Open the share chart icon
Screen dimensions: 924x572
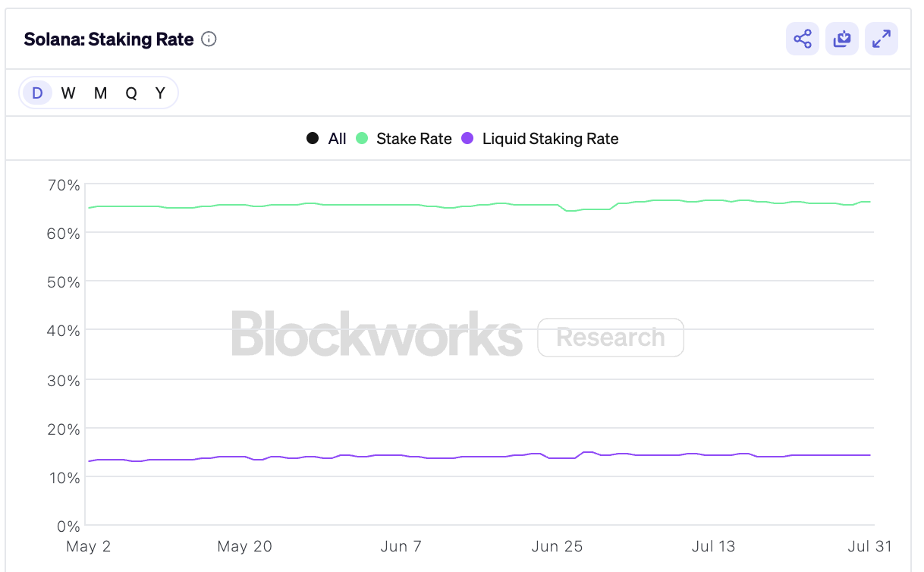[x=802, y=39]
